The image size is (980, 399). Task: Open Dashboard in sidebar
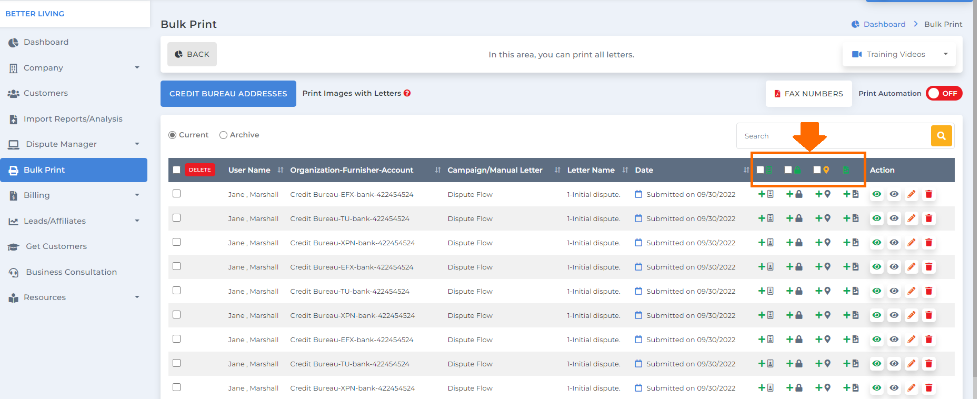point(46,42)
